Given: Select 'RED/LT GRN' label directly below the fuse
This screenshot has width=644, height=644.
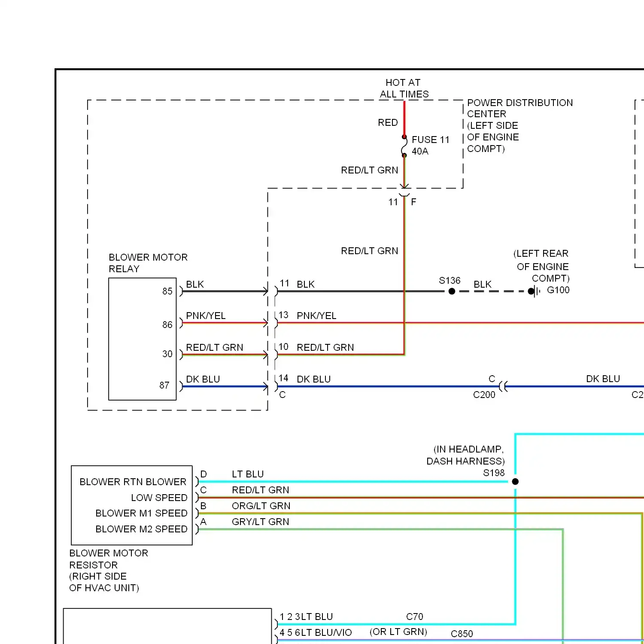Looking at the screenshot, I should [x=370, y=170].
